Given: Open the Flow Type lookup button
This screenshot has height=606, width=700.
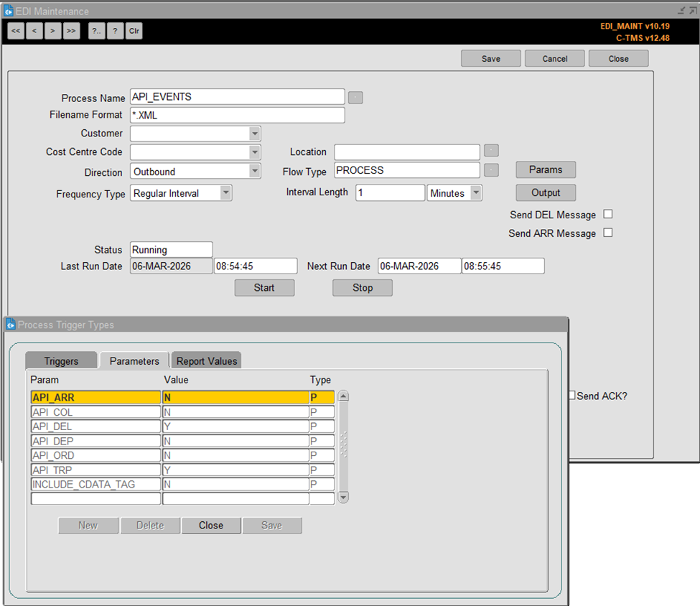Looking at the screenshot, I should tap(490, 170).
